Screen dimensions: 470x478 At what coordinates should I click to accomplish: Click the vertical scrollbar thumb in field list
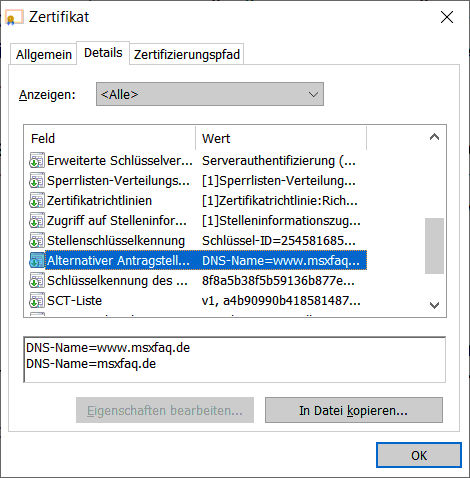434,246
